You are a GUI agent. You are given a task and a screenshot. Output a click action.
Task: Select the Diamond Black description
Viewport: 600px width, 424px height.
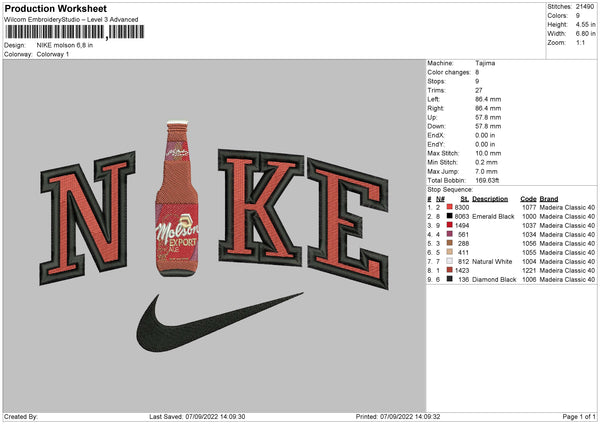(494, 280)
